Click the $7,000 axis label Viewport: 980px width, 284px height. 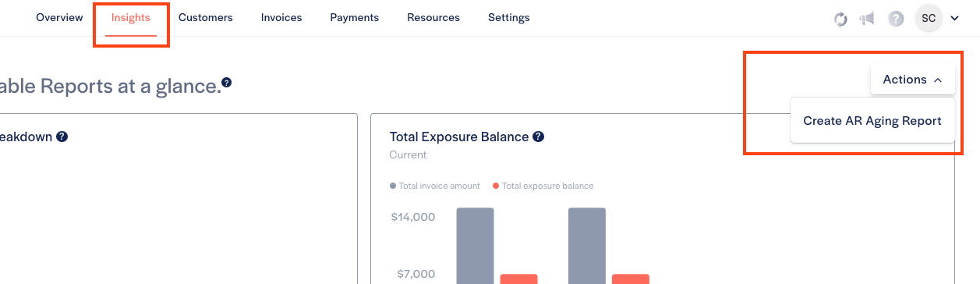[417, 275]
